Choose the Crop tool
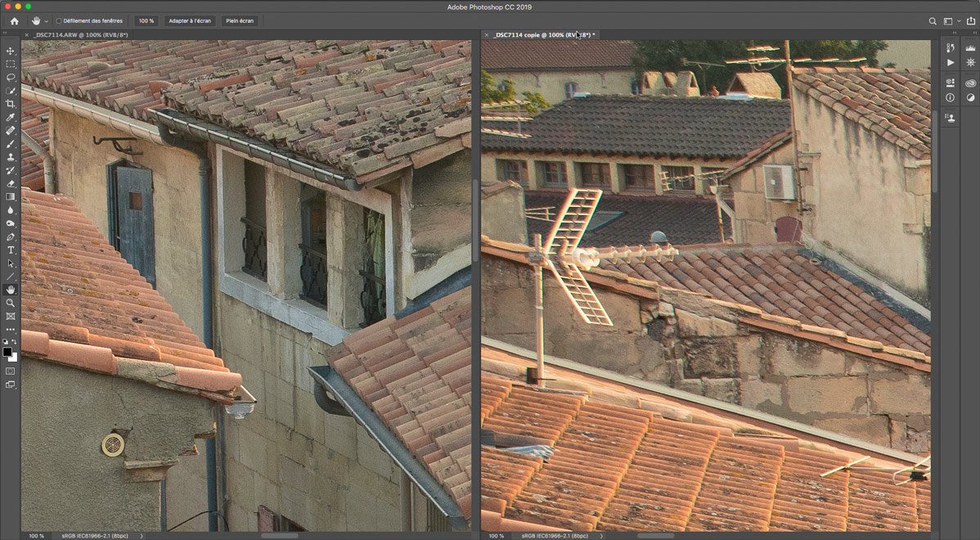The height and width of the screenshot is (540, 980). coord(11,104)
